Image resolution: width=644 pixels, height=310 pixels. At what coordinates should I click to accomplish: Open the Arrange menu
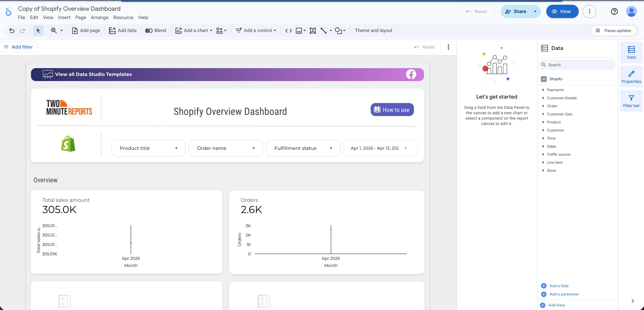(100, 17)
